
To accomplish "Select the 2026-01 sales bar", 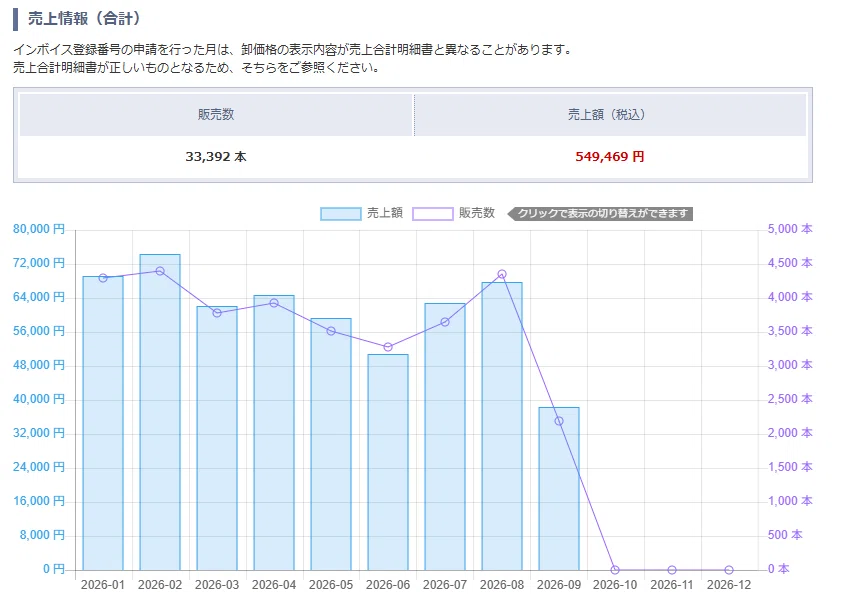I will coord(103,423).
